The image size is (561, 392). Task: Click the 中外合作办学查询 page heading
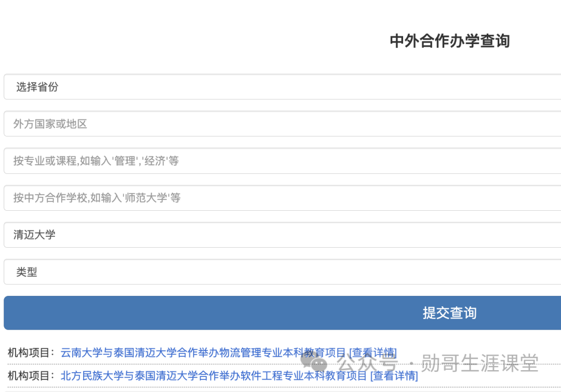point(450,41)
